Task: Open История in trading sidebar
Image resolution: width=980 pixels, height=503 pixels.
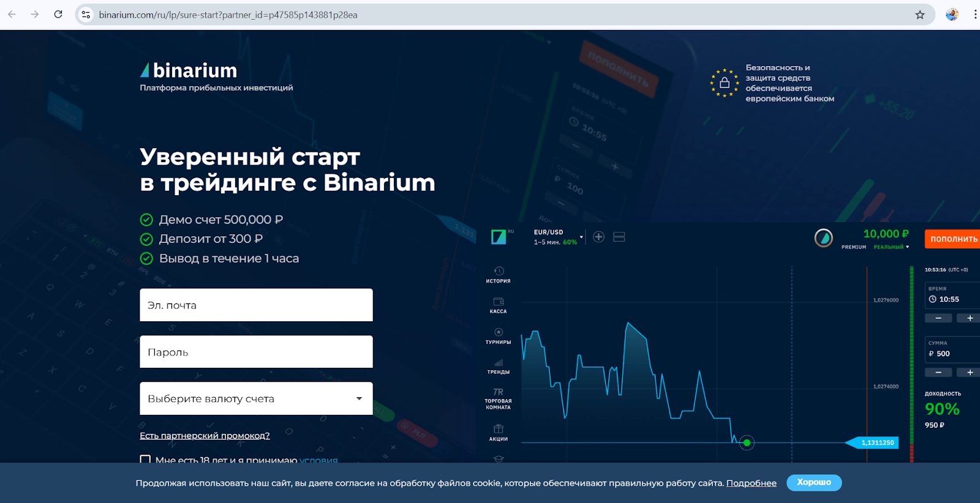Action: (499, 275)
